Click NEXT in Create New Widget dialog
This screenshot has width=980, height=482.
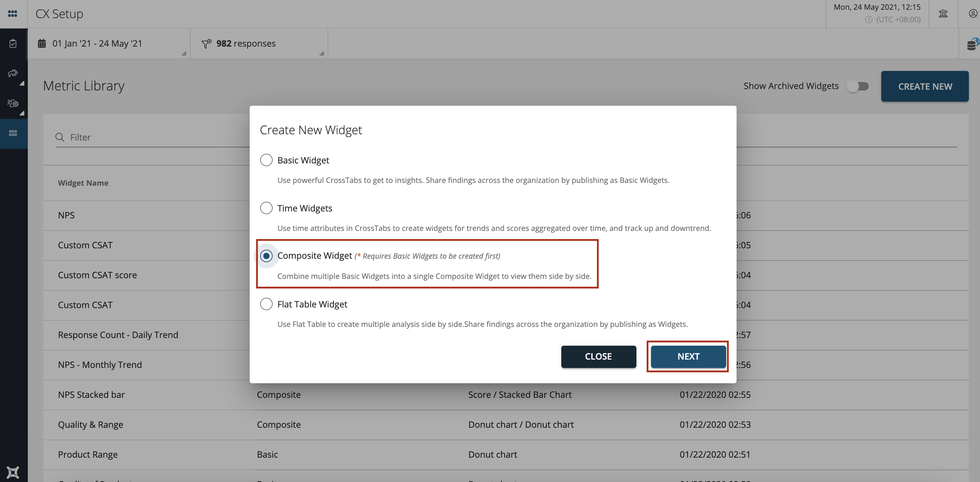(688, 356)
